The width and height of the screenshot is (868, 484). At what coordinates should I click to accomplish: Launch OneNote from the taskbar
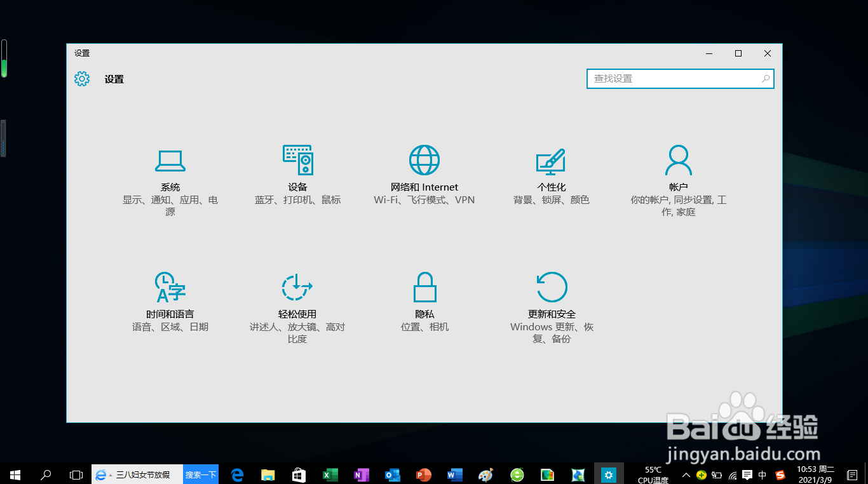point(361,474)
